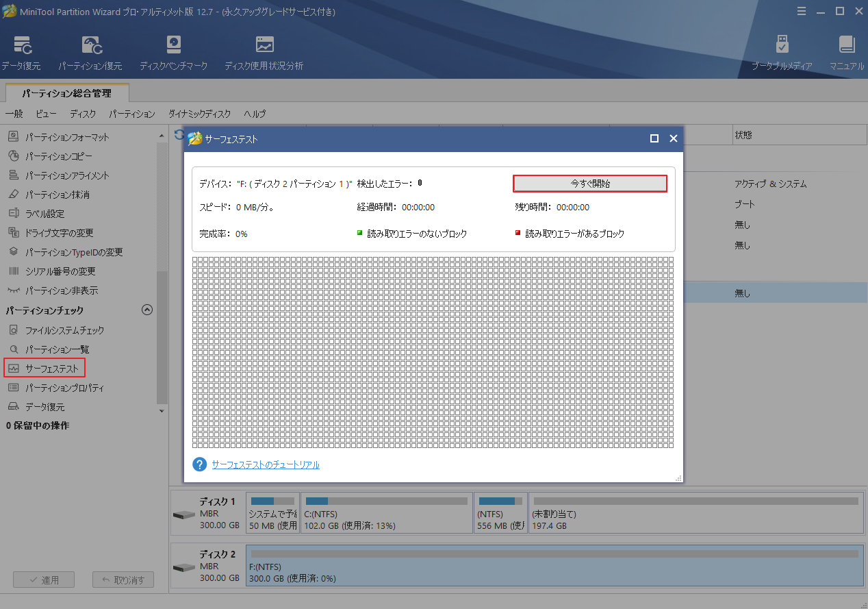868x609 pixels.
Task: Click the ブータブルメディア icon
Action: (x=782, y=51)
